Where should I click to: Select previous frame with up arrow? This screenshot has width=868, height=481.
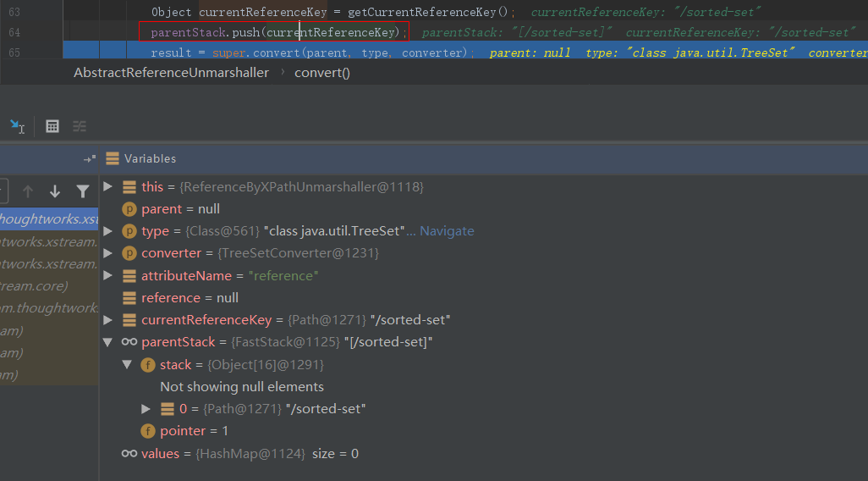pos(28,191)
